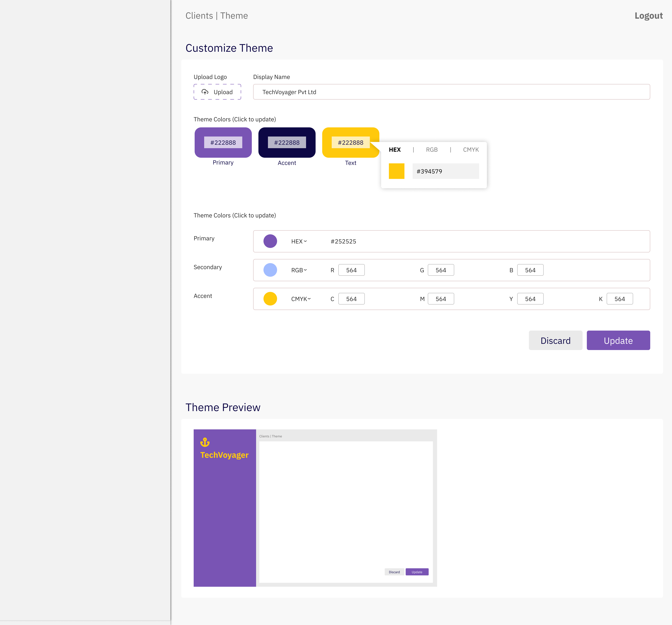Screen dimensions: 672x625
Task: Click the Display Name input field
Action: click(x=451, y=92)
